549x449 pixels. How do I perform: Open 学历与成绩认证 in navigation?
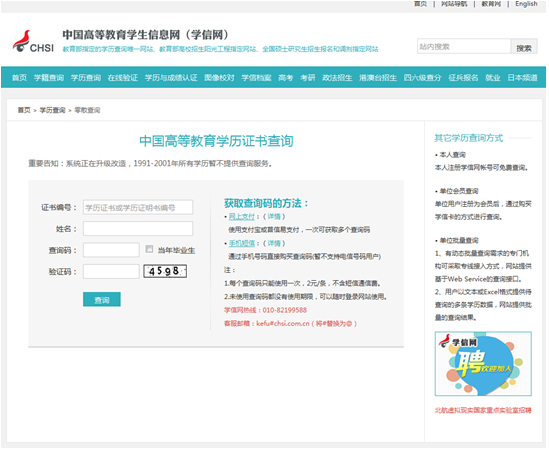[171, 78]
